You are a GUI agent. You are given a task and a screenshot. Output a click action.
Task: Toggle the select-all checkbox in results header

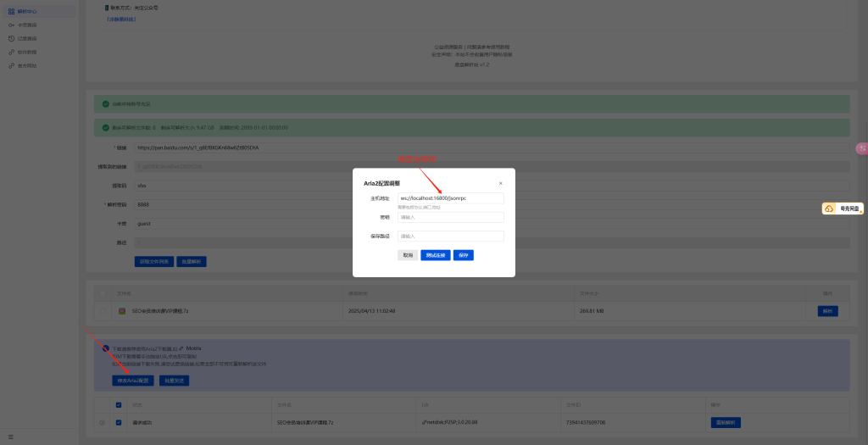[x=118, y=404]
